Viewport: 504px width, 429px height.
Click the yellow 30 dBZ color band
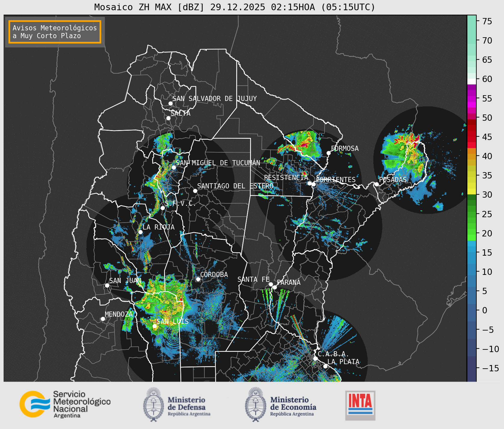pyautogui.click(x=472, y=191)
